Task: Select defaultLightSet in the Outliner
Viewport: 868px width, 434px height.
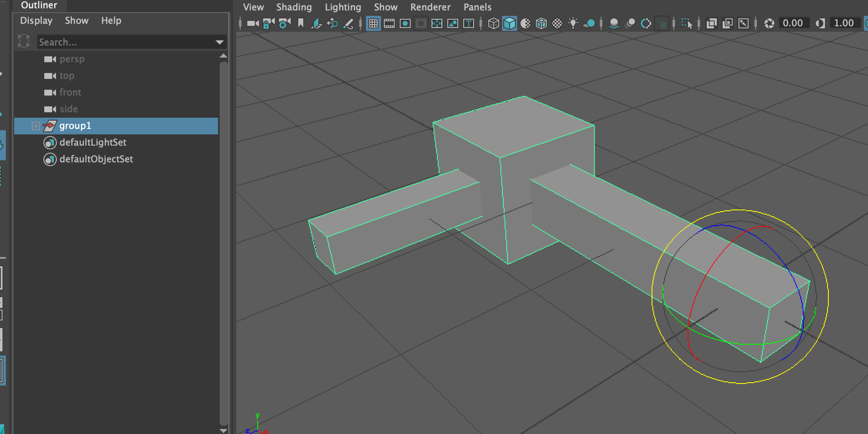Action: [x=92, y=142]
